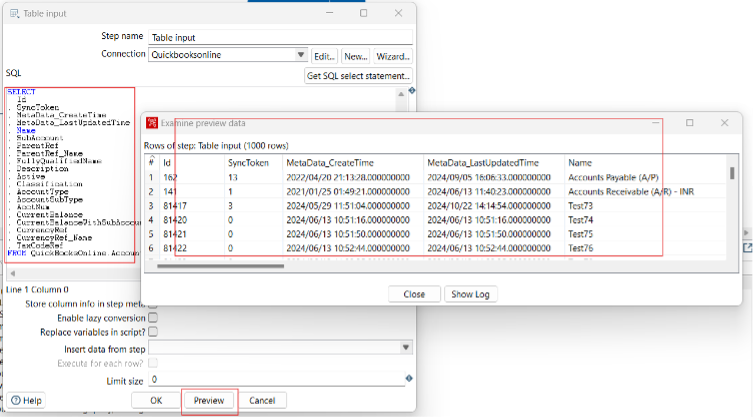Open the Connection dropdown showing Quickbooksonline
The width and height of the screenshot is (755, 418).
301,55
